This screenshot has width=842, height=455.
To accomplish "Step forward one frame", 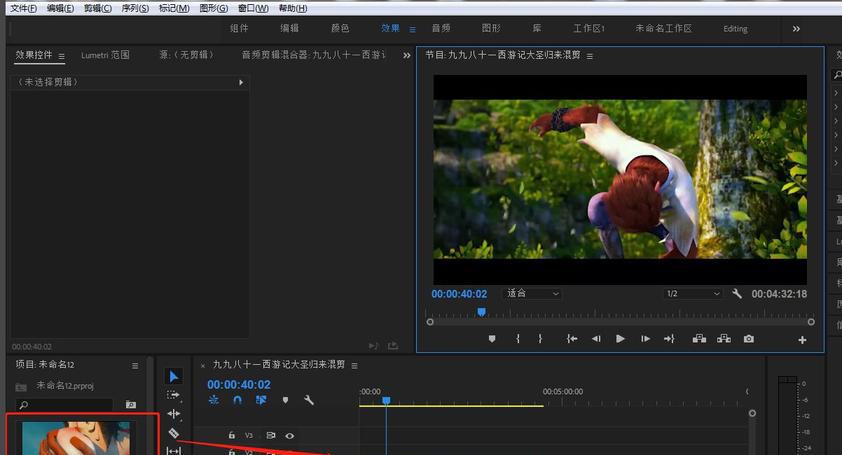I will point(645,339).
